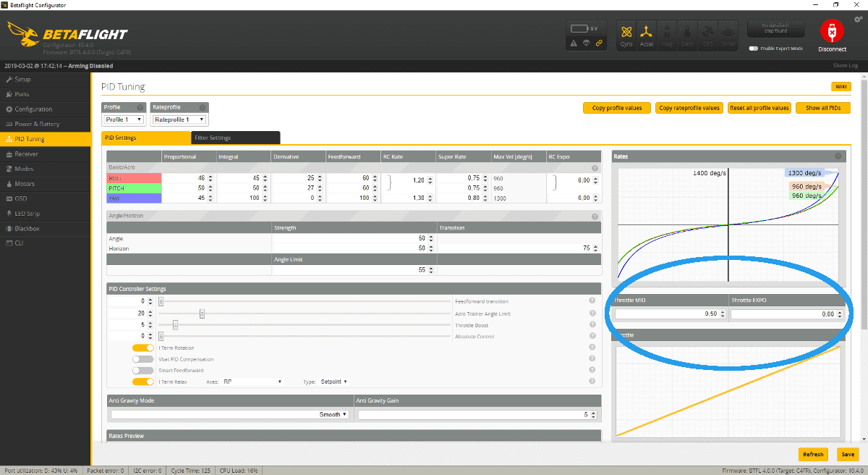Click the yellow link status icon
Image resolution: width=868 pixels, height=475 pixels.
[598, 43]
